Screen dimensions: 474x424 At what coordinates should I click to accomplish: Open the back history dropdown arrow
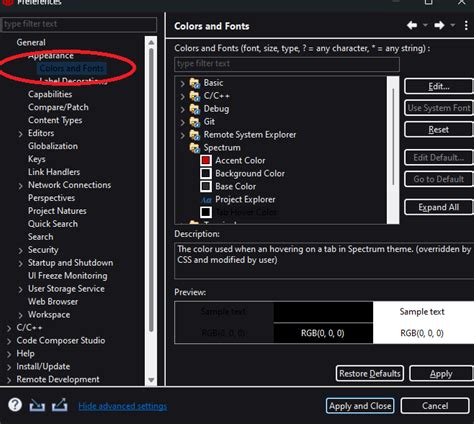[x=425, y=25]
